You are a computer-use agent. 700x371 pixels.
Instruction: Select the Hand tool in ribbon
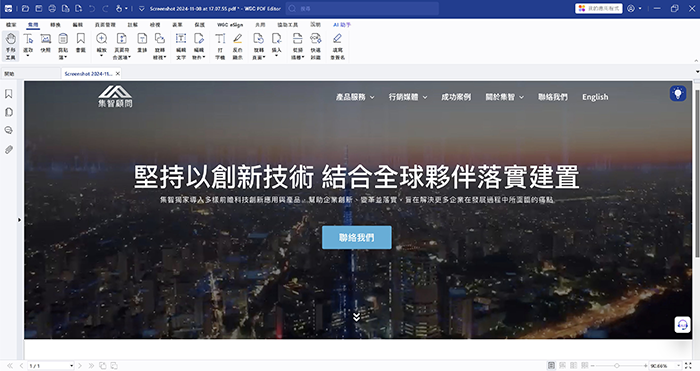pos(10,46)
